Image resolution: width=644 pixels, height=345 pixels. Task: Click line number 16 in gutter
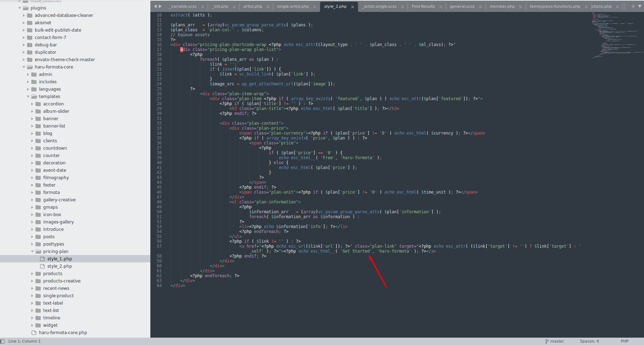(x=159, y=45)
